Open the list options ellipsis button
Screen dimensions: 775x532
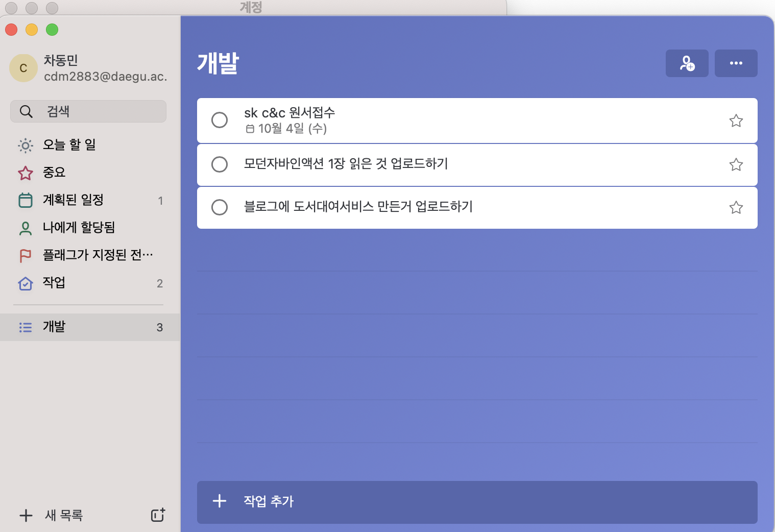point(736,63)
